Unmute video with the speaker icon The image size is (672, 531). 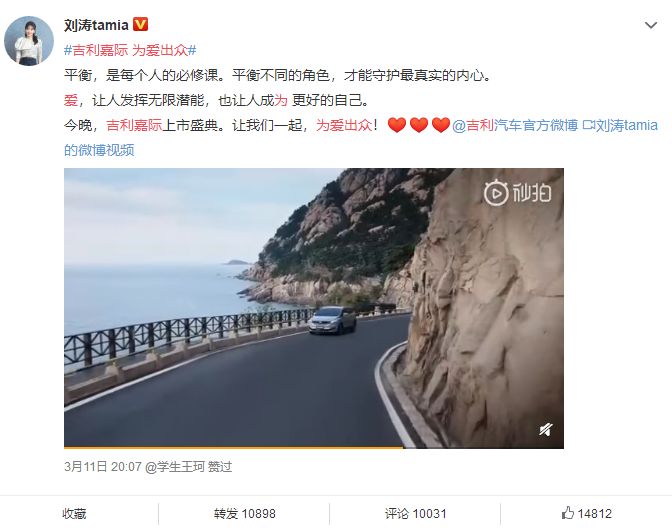coord(546,429)
